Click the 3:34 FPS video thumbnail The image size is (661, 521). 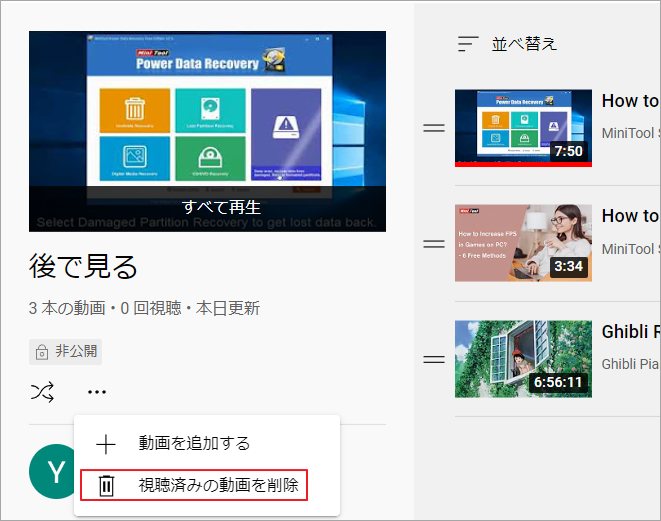[x=523, y=243]
